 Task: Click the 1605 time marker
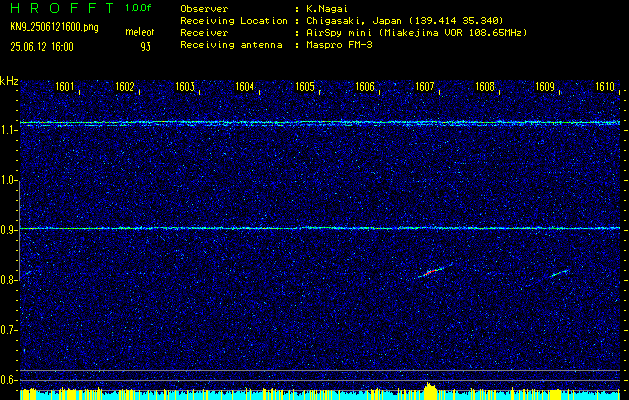point(305,86)
